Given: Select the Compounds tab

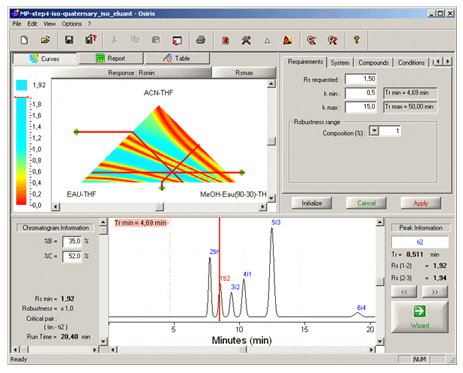Looking at the screenshot, I should coord(373,63).
